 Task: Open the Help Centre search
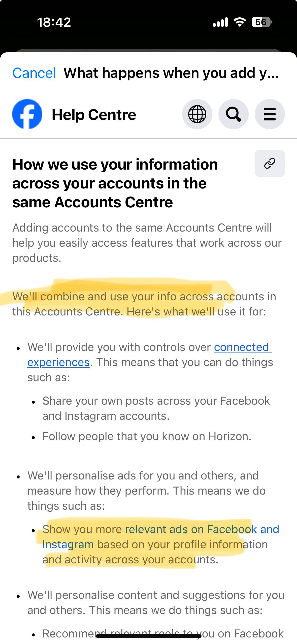click(x=233, y=114)
